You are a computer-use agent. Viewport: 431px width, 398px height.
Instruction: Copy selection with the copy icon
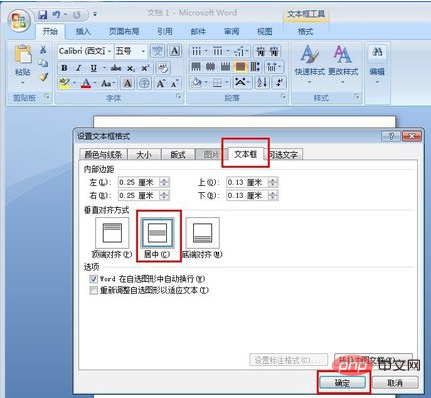[43, 63]
